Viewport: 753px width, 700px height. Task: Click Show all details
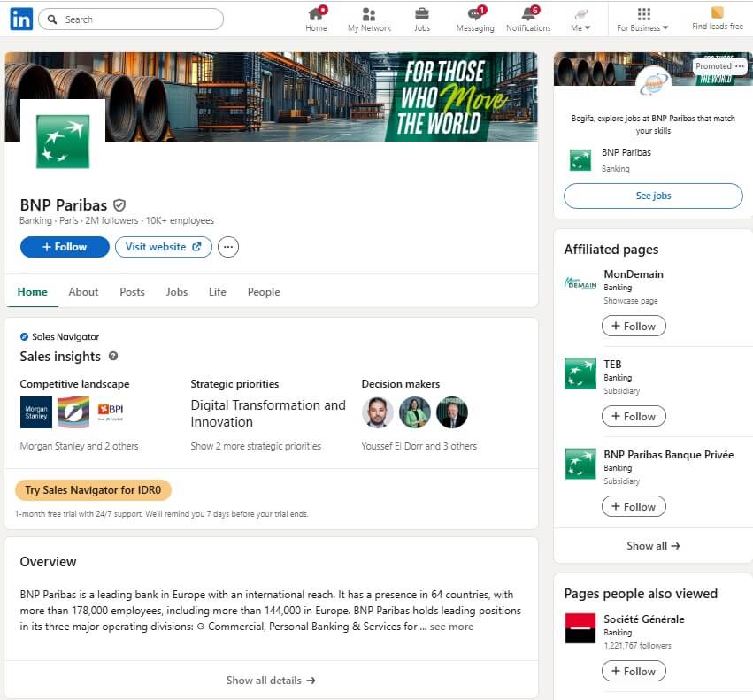(271, 681)
